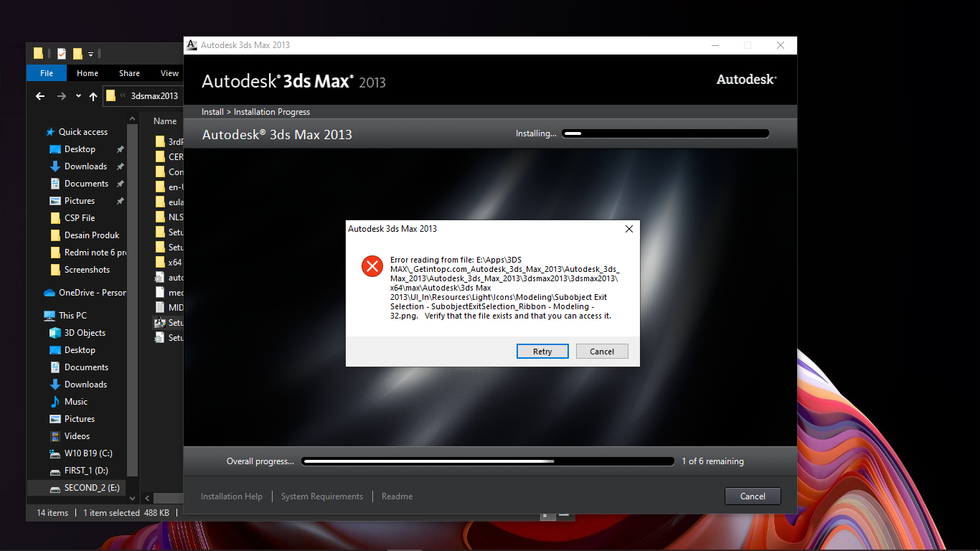Open the Readme link

pos(397,496)
